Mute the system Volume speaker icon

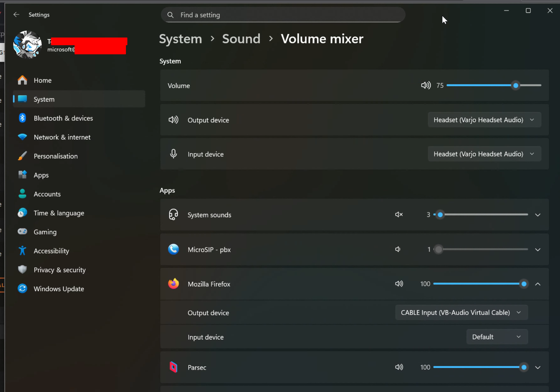point(426,85)
